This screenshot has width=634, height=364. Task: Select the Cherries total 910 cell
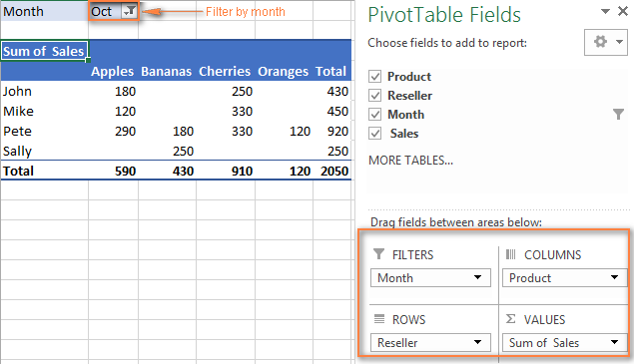pyautogui.click(x=242, y=171)
